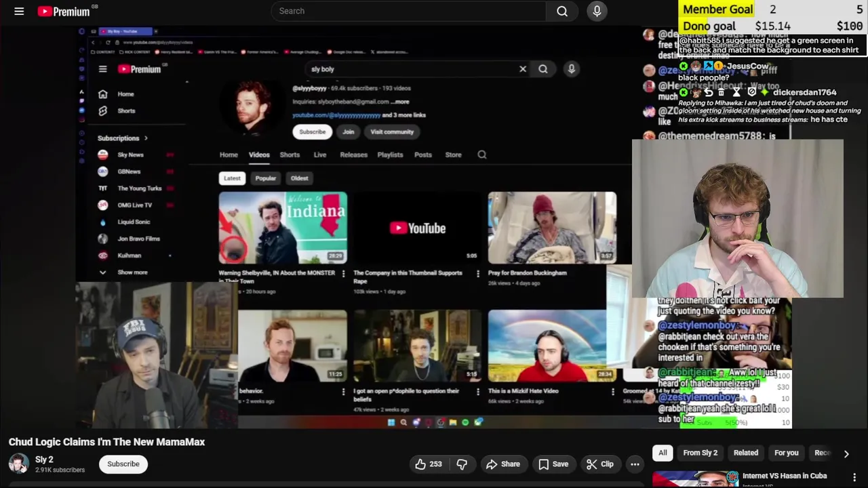In the video, click channel search magnifier icon
868x488 pixels.
coord(482,155)
